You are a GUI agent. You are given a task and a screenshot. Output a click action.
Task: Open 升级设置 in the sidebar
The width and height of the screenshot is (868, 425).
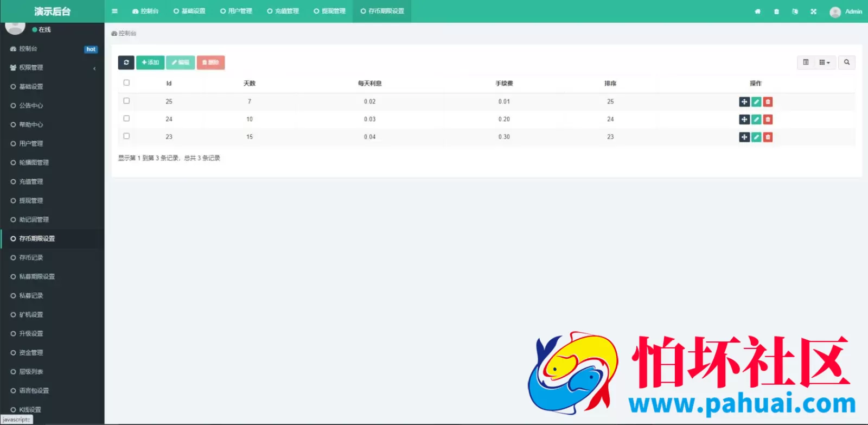tap(52, 334)
